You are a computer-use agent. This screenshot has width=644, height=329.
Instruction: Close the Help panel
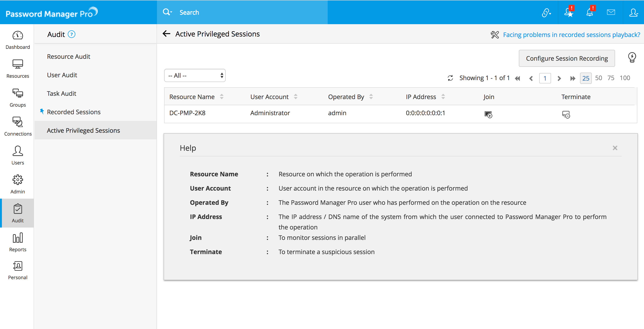pyautogui.click(x=615, y=148)
